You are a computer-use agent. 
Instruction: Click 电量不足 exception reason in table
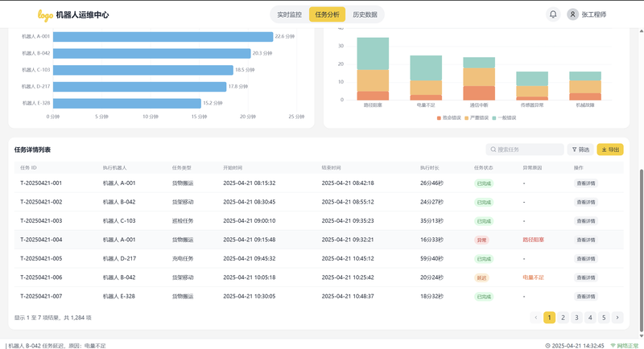pyautogui.click(x=533, y=277)
